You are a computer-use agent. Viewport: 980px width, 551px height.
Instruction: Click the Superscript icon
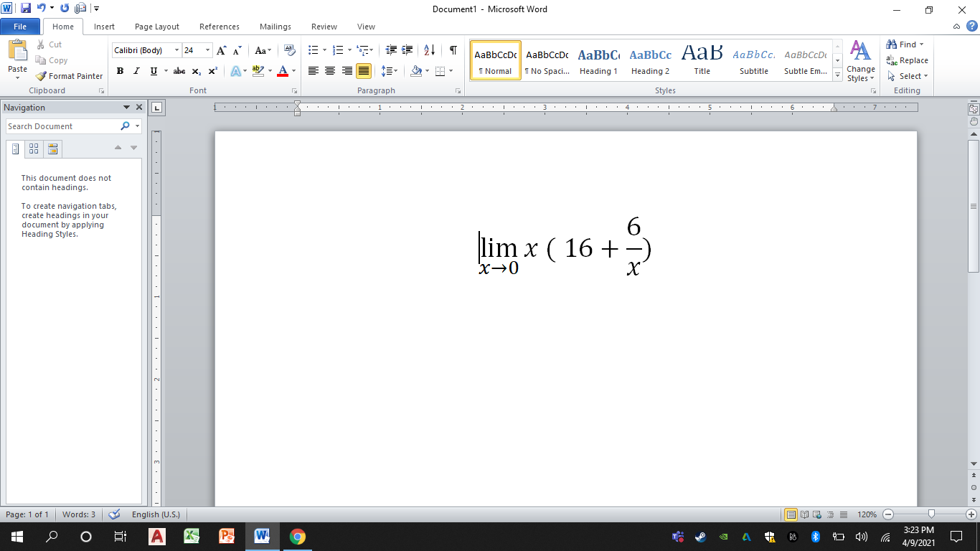click(x=212, y=71)
